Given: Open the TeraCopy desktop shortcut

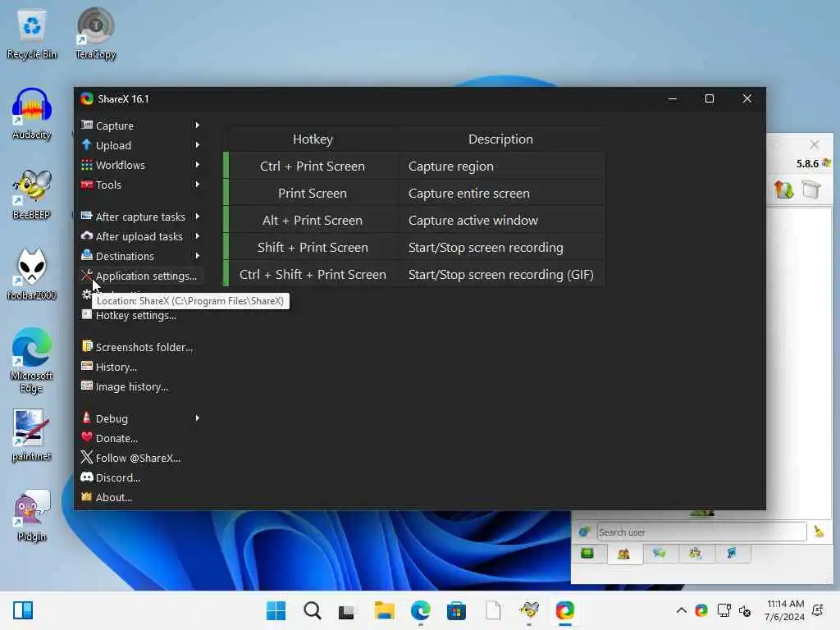Looking at the screenshot, I should tap(95, 33).
